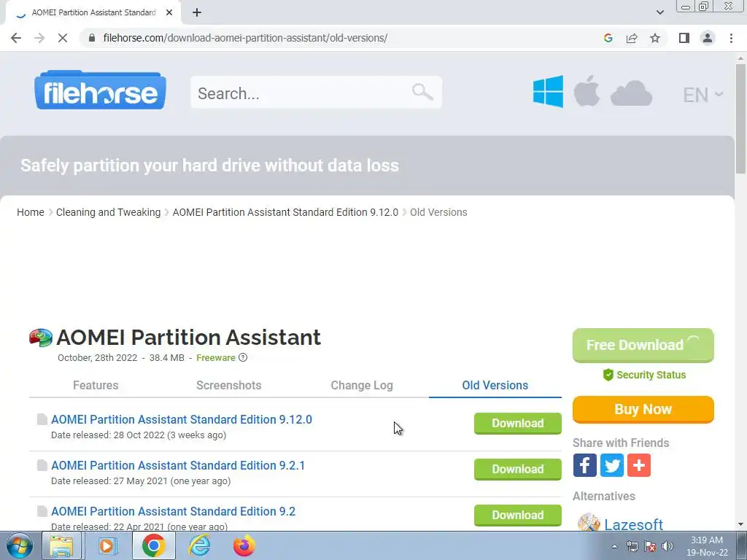Select the Old Versions tab

[495, 385]
